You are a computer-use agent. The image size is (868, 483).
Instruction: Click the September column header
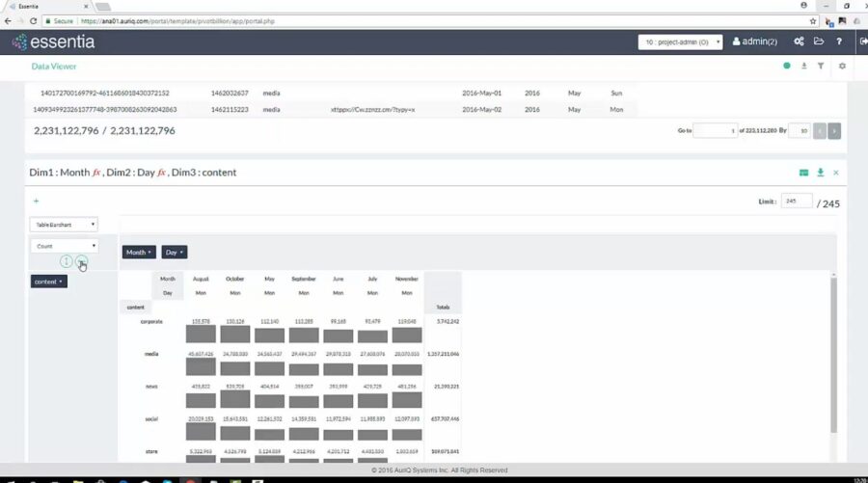pyautogui.click(x=304, y=279)
